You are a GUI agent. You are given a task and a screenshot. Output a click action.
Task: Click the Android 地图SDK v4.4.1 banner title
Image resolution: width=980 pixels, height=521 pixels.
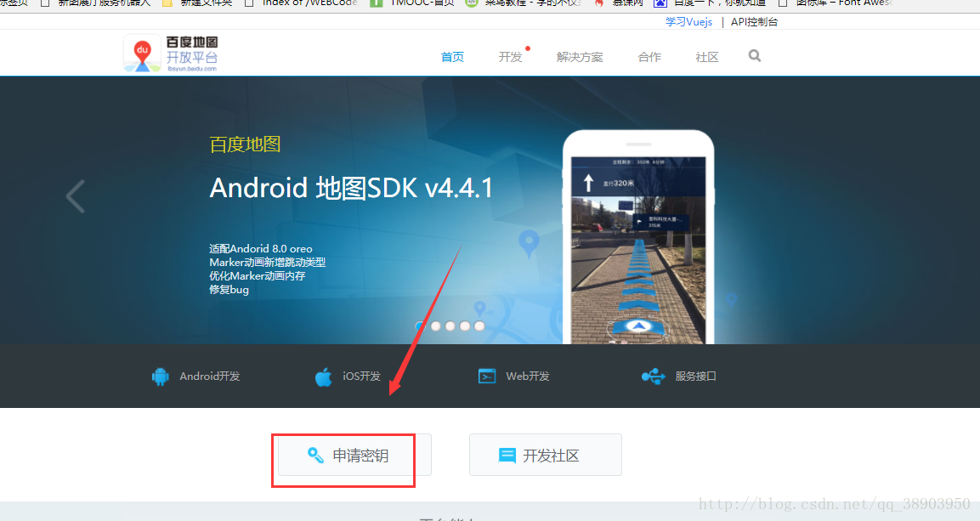[x=351, y=188]
